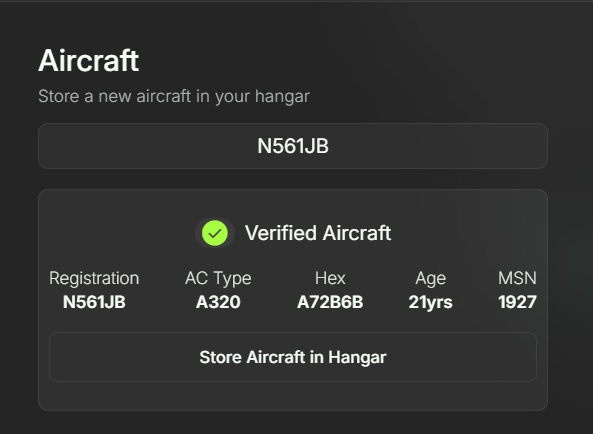Click the Registration column label
The image size is (593, 434).
94,279
